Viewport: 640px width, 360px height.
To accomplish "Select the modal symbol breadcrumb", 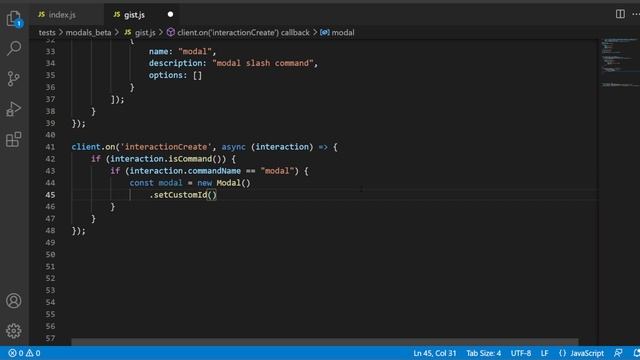I will pyautogui.click(x=337, y=33).
